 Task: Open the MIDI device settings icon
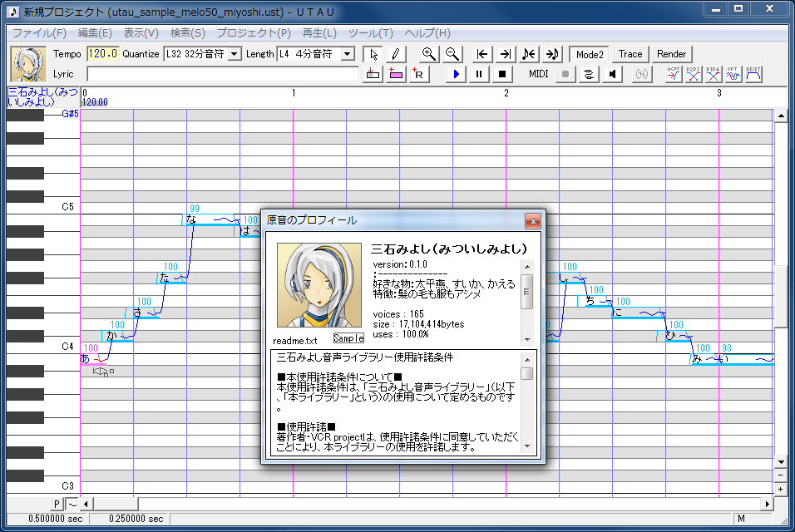click(x=589, y=74)
